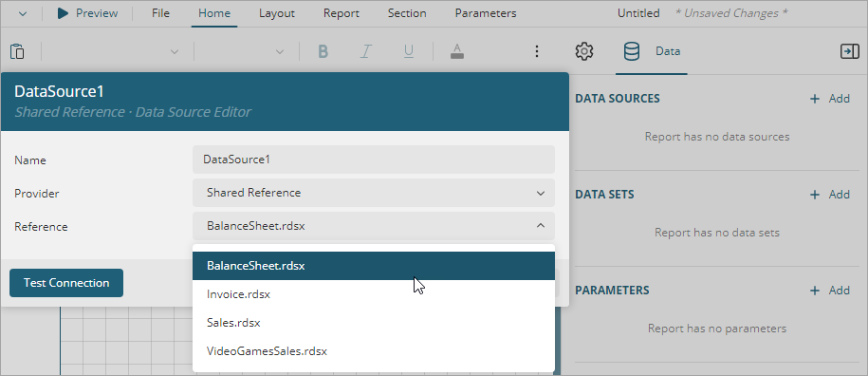Open the Parameters tab
Viewport: 868px width, 376px height.
pyautogui.click(x=486, y=13)
